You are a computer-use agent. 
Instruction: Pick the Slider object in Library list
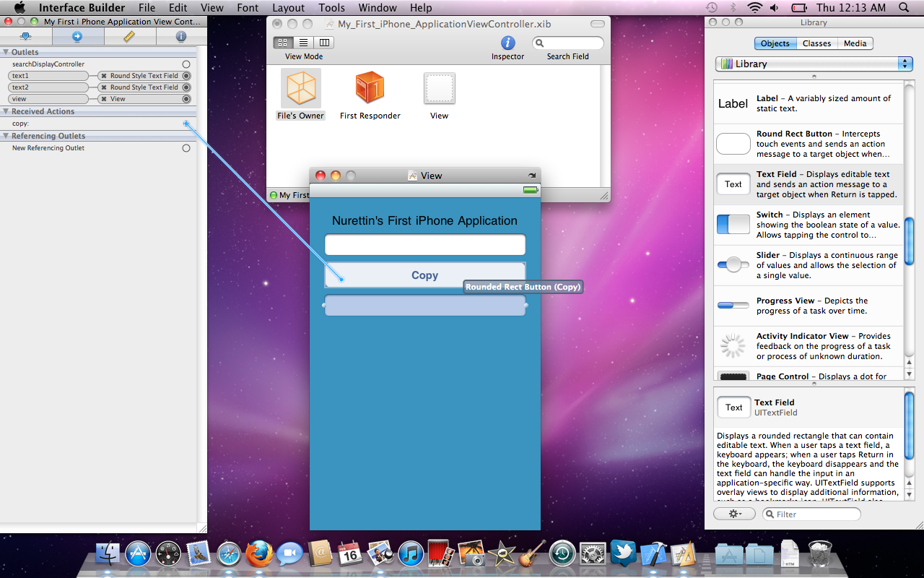808,265
